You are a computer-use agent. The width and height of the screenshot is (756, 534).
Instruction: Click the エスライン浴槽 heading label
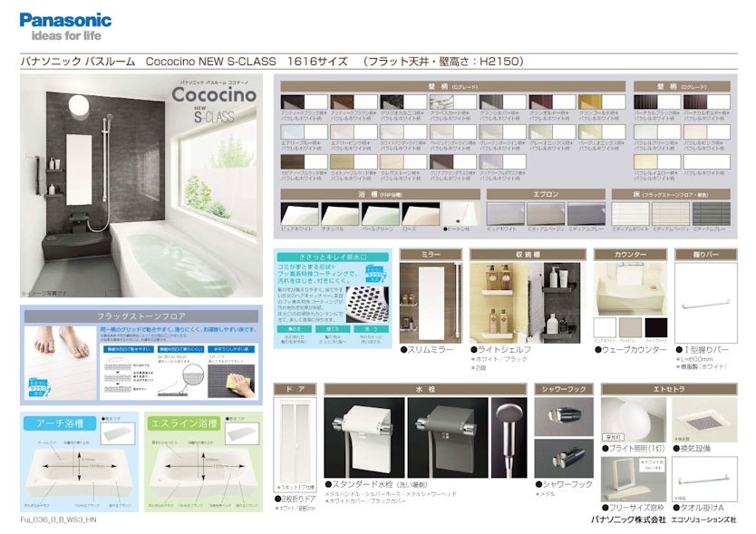click(184, 423)
